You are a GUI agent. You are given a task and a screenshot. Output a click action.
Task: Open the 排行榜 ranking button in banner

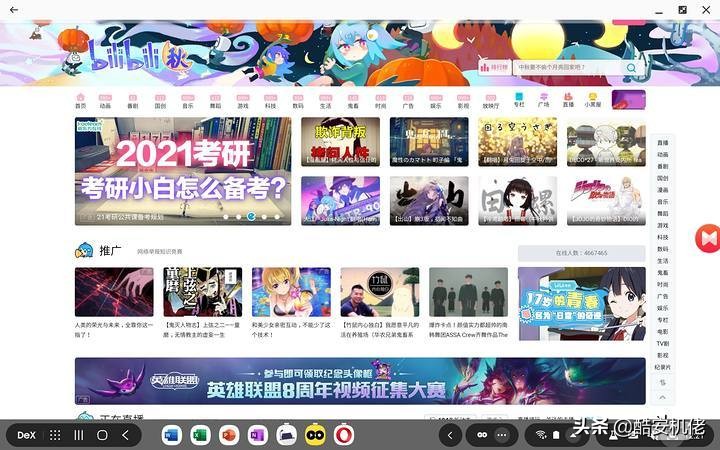click(x=495, y=68)
